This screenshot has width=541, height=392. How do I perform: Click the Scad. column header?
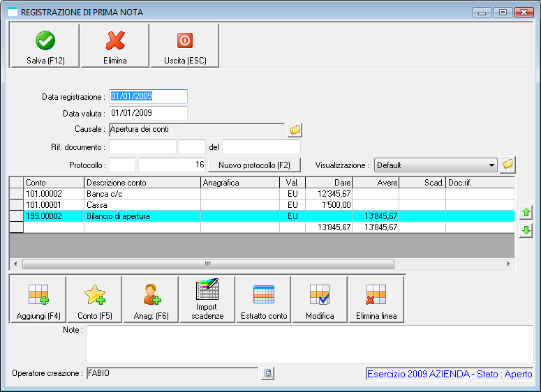(x=422, y=182)
